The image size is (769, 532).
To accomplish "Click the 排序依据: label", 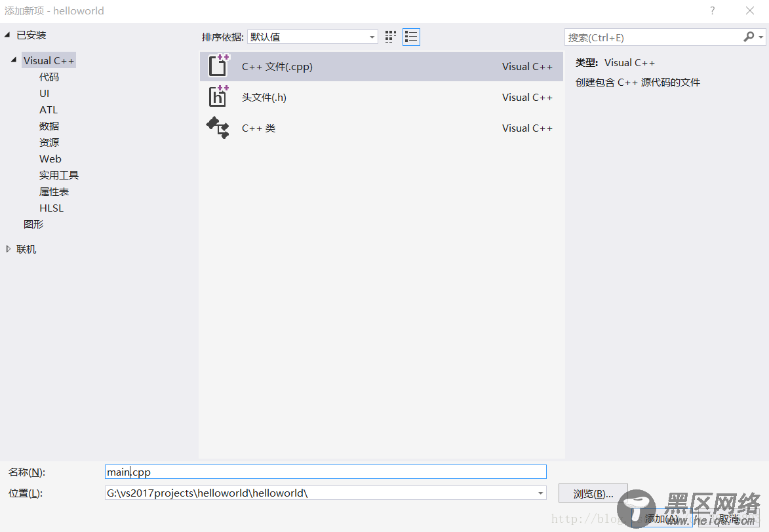I will pyautogui.click(x=223, y=37).
